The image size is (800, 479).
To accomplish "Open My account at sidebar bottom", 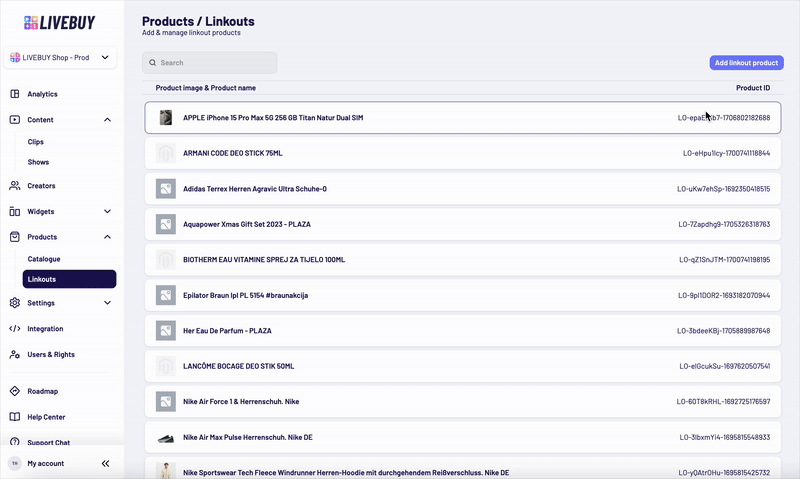I will 45,464.
